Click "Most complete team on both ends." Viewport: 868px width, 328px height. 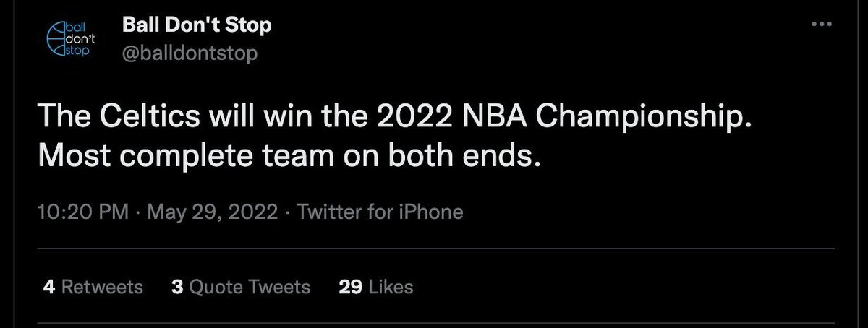point(288,155)
